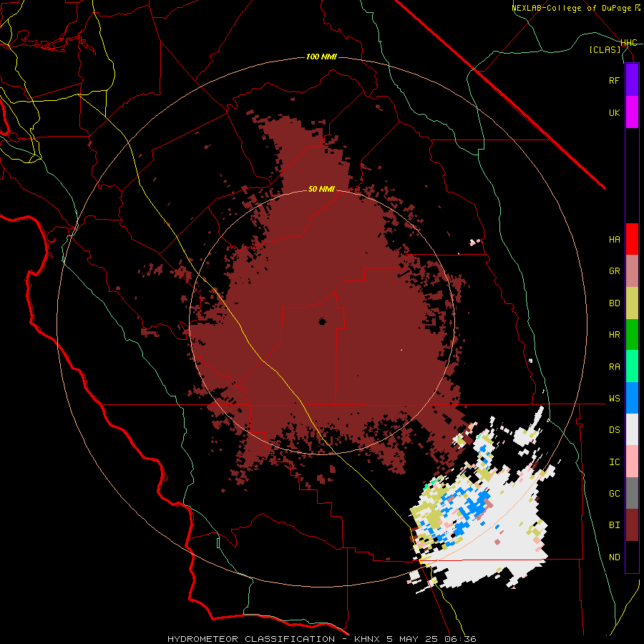The image size is (644, 644).
Task: Click the WS legend label
Action: click(x=614, y=399)
